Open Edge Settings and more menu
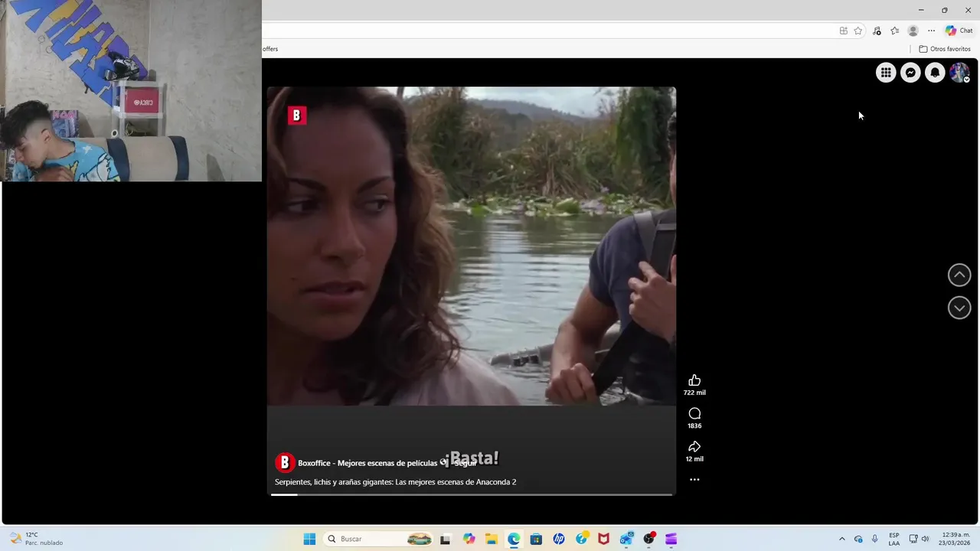 (x=931, y=31)
